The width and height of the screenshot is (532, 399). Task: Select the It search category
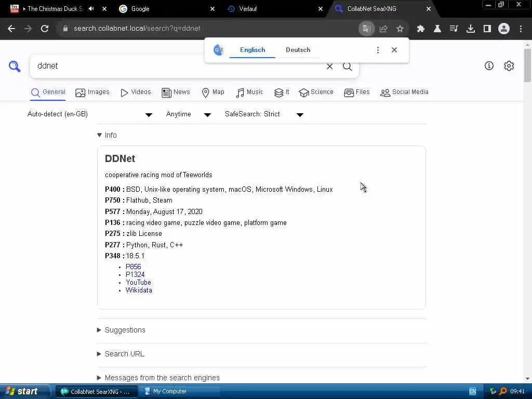pyautogui.click(x=281, y=92)
